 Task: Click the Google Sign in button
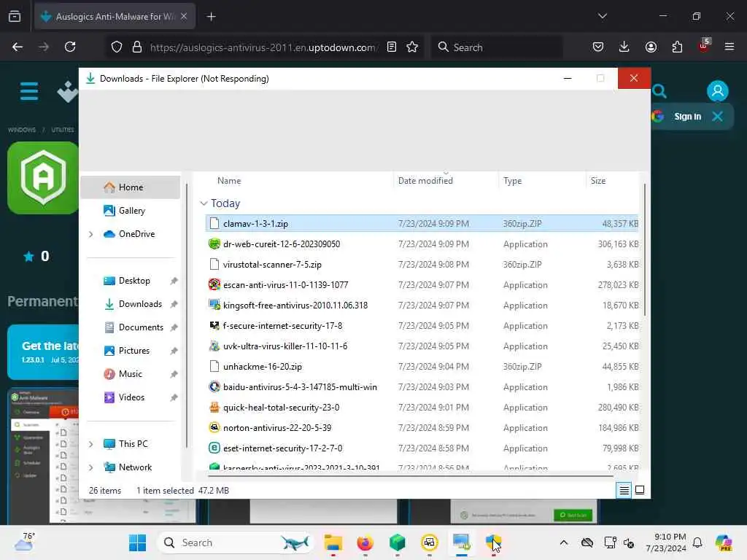tap(687, 116)
